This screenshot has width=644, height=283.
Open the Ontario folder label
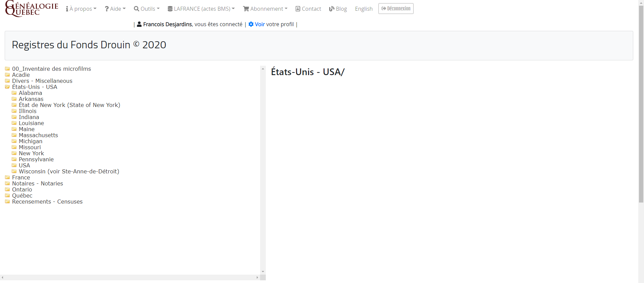(22, 189)
